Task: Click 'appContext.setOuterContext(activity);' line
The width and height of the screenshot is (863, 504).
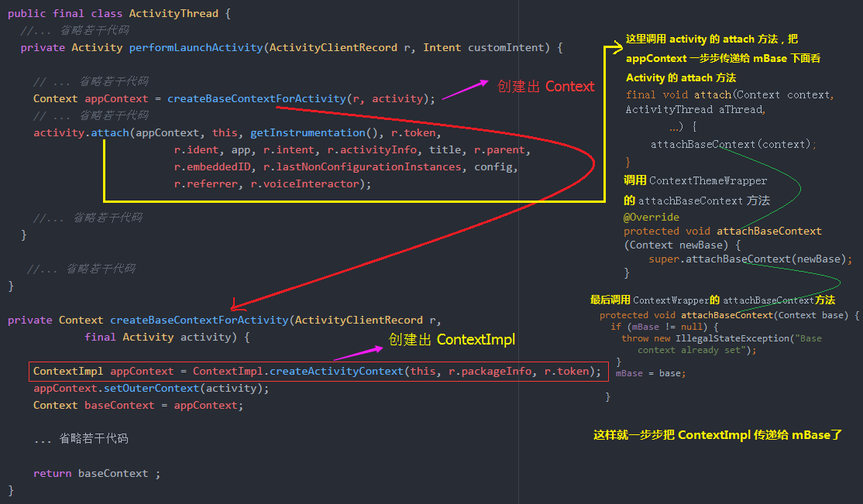Action: point(151,388)
